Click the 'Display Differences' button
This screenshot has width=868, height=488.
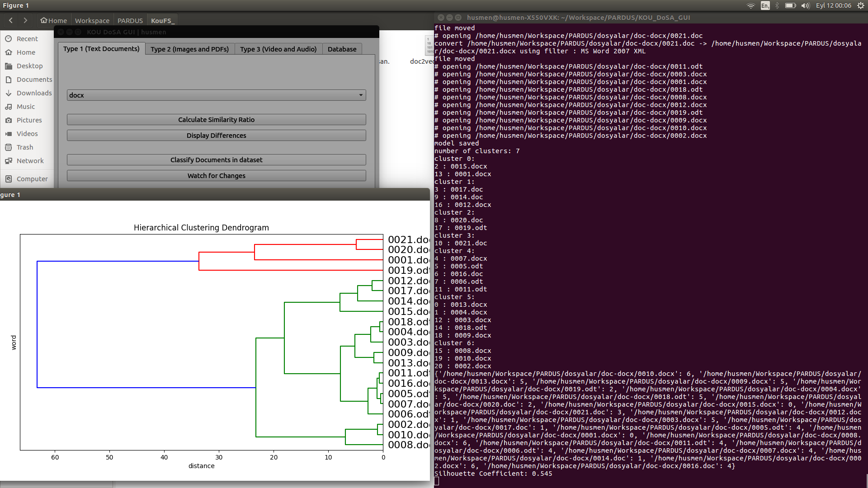click(x=216, y=135)
